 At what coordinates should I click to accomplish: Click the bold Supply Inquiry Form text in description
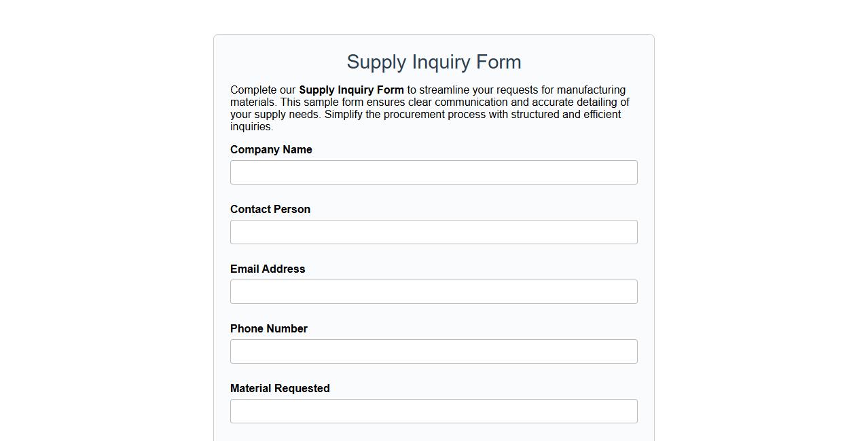click(350, 90)
